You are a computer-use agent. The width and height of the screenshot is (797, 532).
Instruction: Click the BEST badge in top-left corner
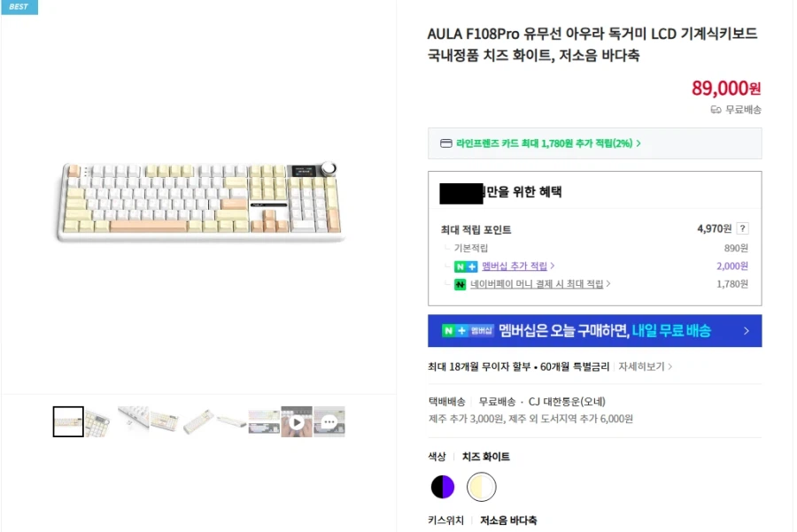(x=19, y=7)
